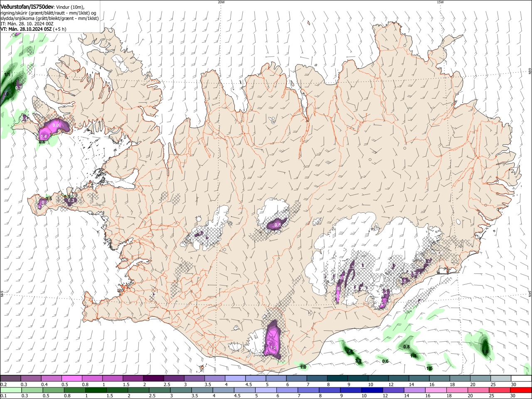The height and width of the screenshot is (399, 532).
Task: Select the darkest green 1–1.5 rain legend swatch
Action: tap(96, 390)
